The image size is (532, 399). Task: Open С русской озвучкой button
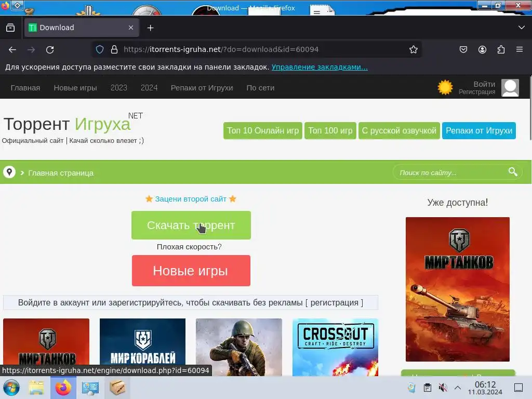click(399, 130)
